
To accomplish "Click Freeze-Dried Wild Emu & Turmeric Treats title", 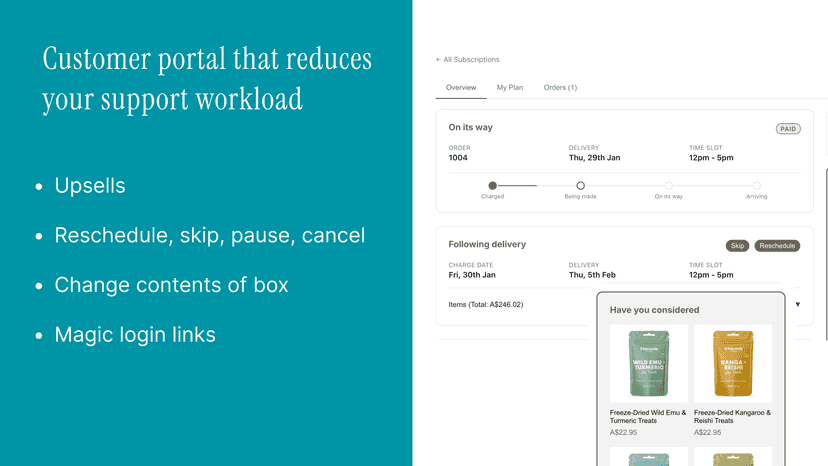I will point(648,416).
